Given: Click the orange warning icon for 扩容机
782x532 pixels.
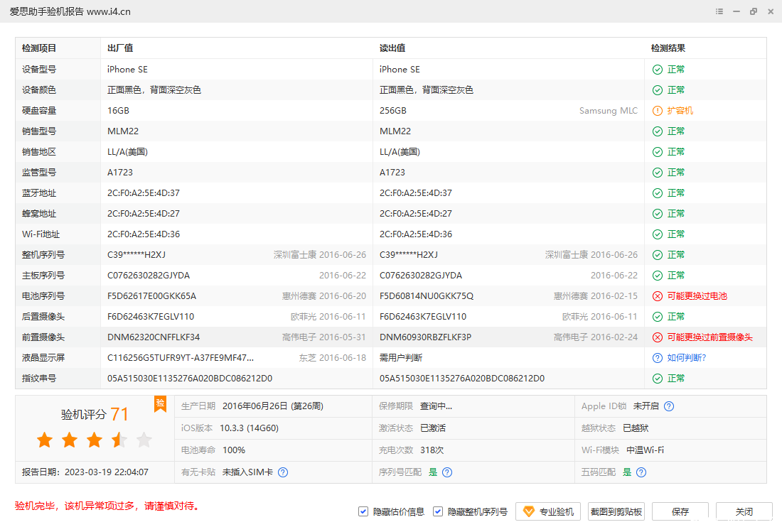Looking at the screenshot, I should coord(658,111).
